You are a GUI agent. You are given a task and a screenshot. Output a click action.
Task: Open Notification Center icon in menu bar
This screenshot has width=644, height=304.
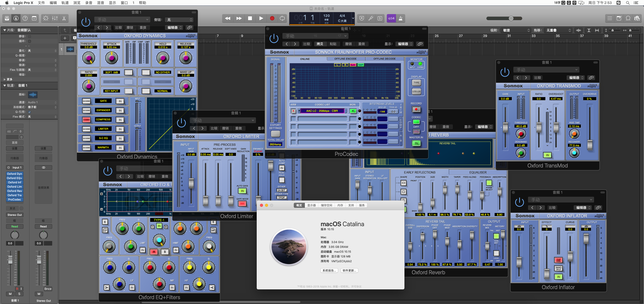click(x=636, y=3)
